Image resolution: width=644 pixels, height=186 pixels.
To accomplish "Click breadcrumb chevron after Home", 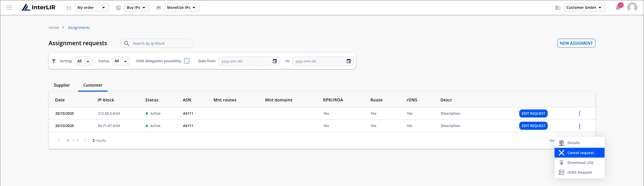I will [63, 28].
